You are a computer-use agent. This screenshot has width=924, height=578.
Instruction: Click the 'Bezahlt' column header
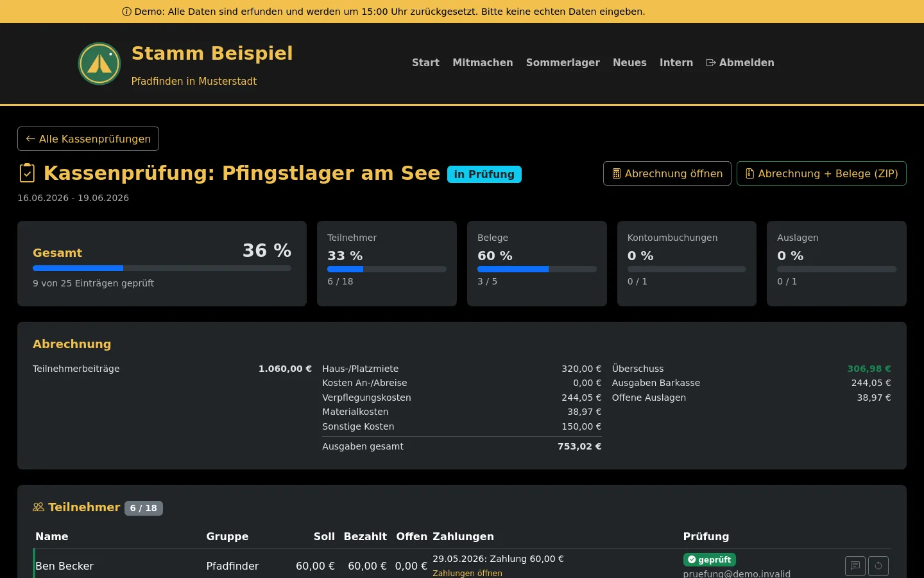pos(365,536)
